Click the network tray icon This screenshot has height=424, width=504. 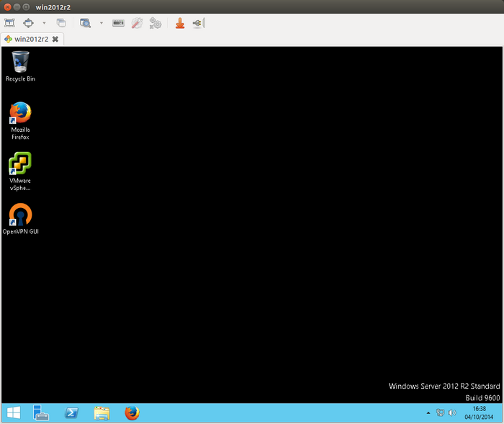441,412
